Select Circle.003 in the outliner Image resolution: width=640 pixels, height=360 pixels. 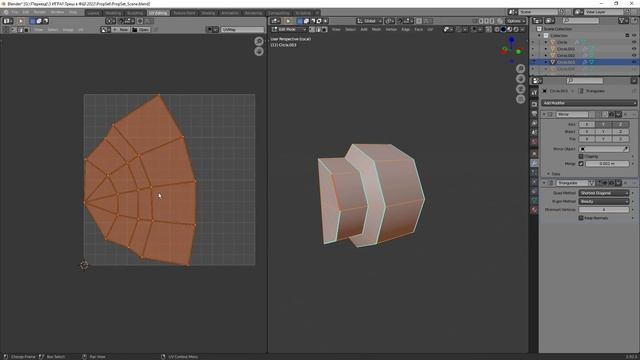pos(566,62)
